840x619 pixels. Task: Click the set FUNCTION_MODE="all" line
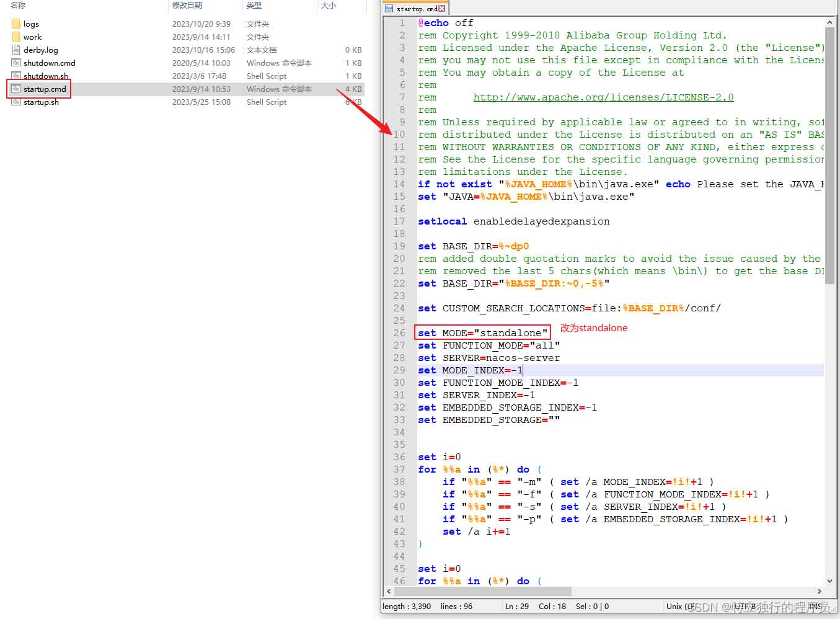click(x=489, y=345)
